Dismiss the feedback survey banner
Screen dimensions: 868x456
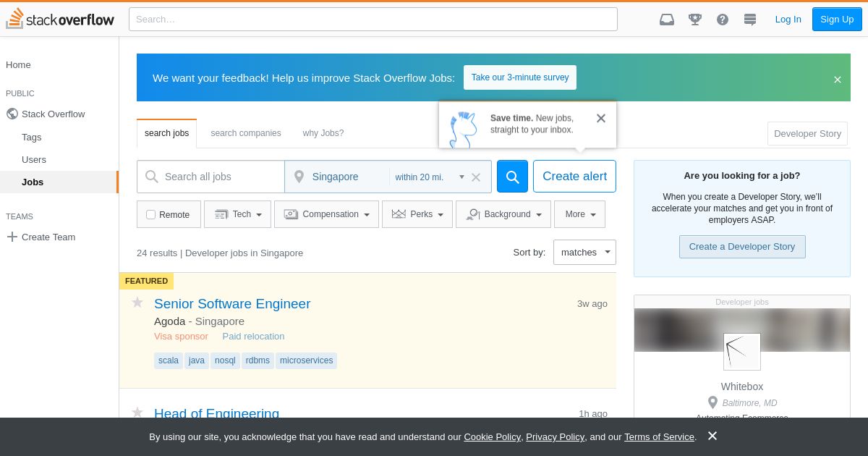tap(838, 80)
